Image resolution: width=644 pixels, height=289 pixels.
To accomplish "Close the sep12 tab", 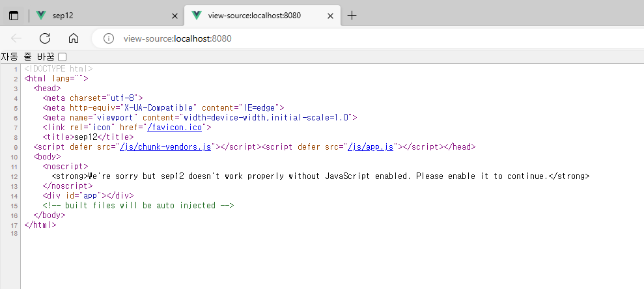I will coord(175,16).
